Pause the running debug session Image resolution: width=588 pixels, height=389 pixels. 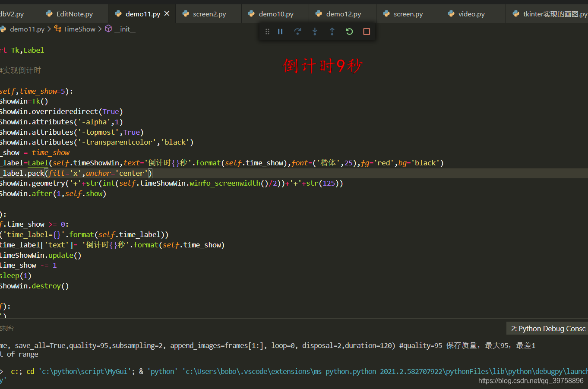280,31
